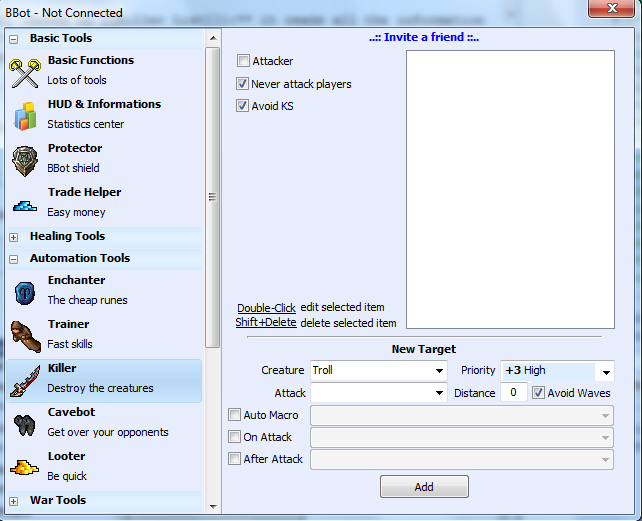Tick the After Attack checkbox
642x521 pixels.
pyautogui.click(x=234, y=458)
